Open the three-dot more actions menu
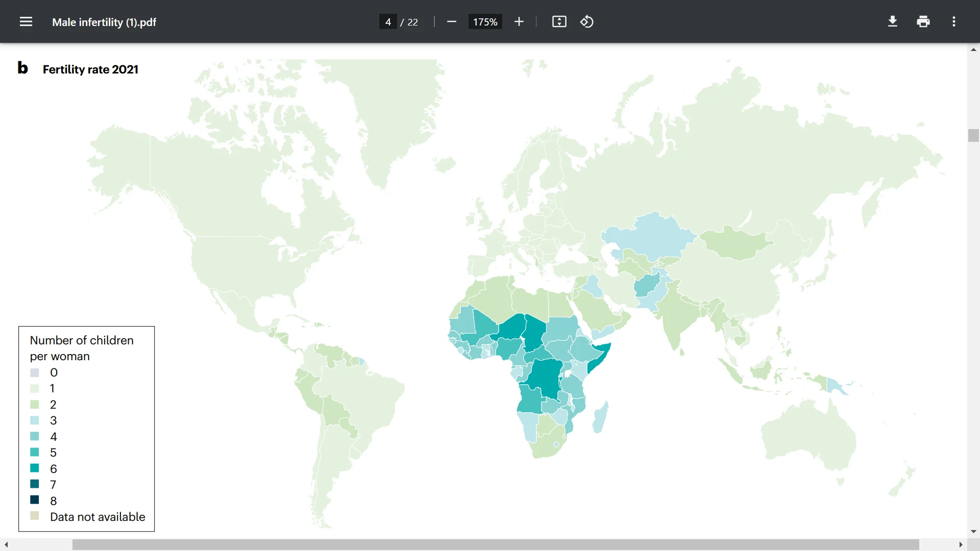Viewport: 980px width, 551px height. [x=954, y=22]
